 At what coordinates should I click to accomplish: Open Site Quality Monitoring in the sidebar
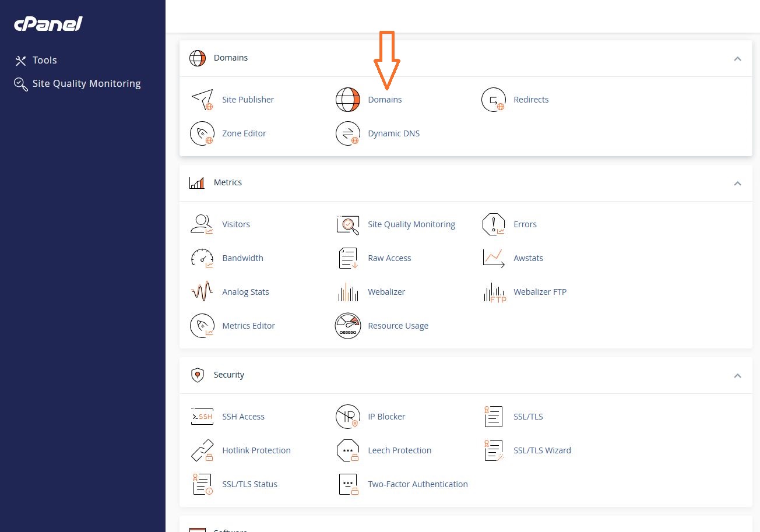(x=78, y=84)
